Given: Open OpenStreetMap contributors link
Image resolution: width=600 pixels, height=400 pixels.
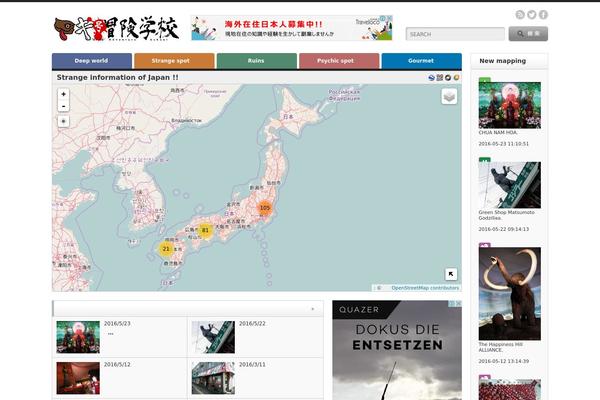Looking at the screenshot, I should [425, 288].
